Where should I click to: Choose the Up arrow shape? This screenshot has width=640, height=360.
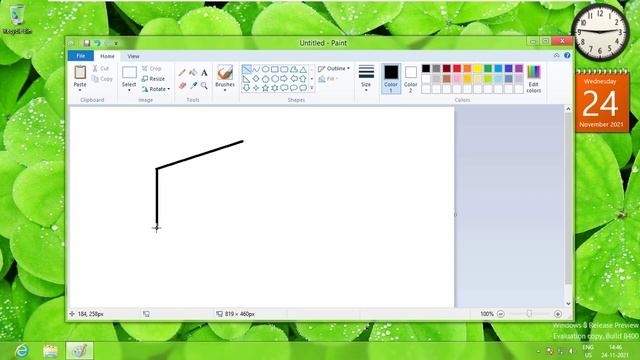click(x=303, y=78)
